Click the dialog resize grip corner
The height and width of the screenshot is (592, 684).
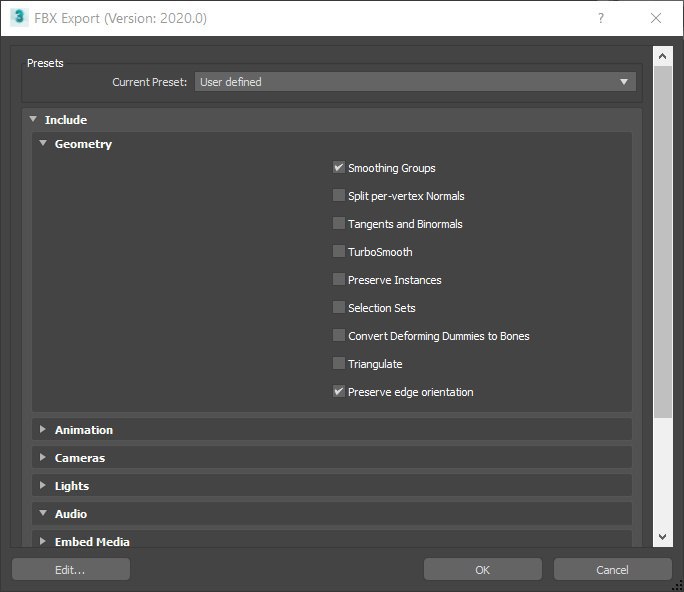click(677, 586)
